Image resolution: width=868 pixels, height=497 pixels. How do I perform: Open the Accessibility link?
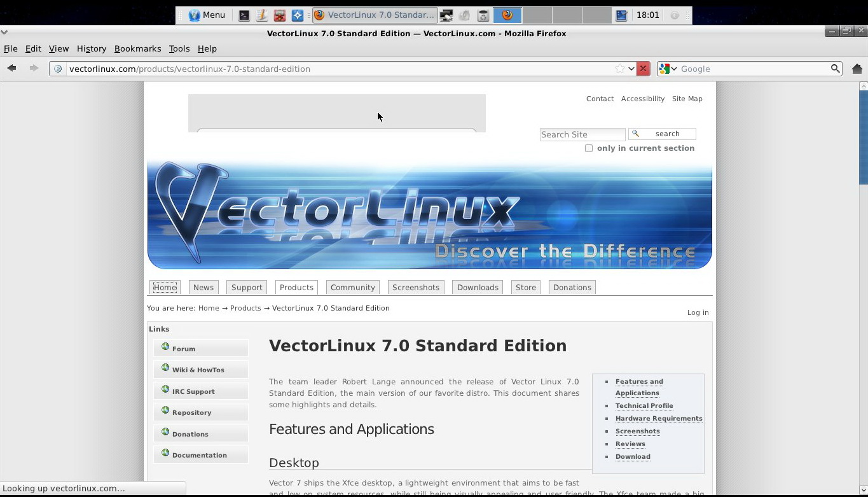pyautogui.click(x=642, y=99)
